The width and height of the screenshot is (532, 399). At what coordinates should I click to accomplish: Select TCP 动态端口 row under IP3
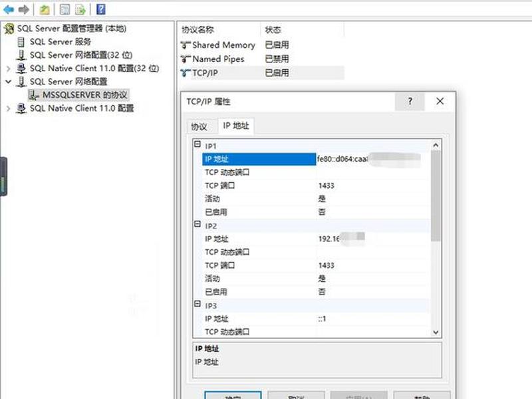pyautogui.click(x=315, y=332)
